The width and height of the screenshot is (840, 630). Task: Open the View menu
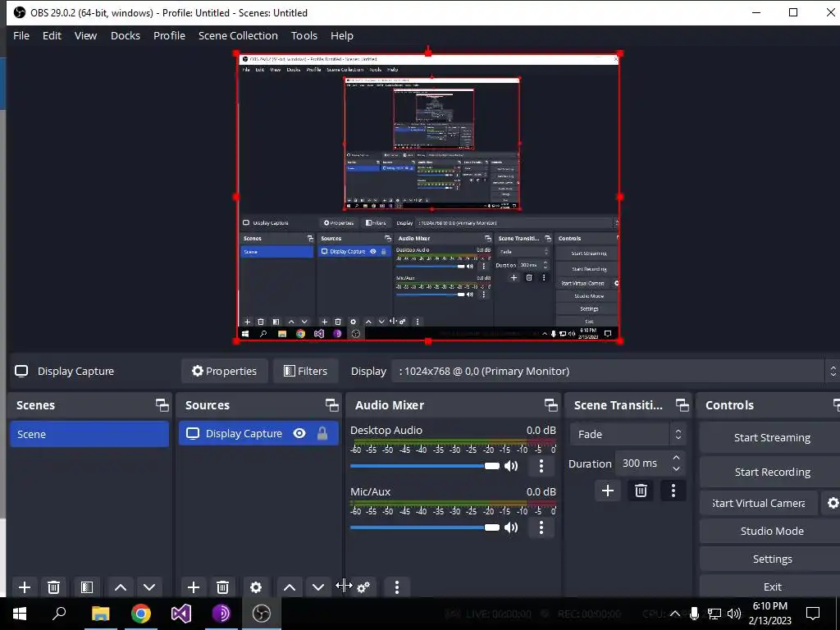[85, 35]
